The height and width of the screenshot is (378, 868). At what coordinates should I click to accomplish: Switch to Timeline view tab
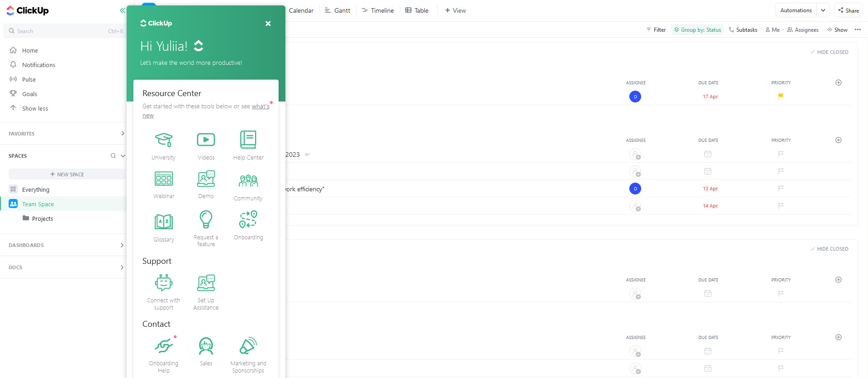(378, 10)
